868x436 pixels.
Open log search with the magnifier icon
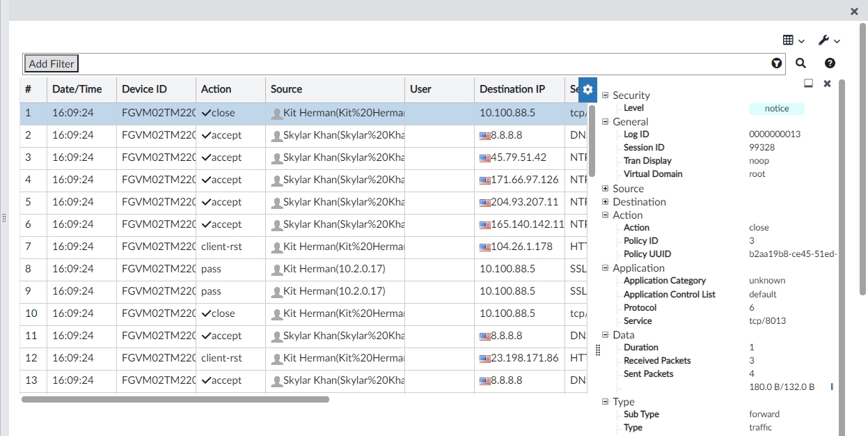pyautogui.click(x=800, y=63)
